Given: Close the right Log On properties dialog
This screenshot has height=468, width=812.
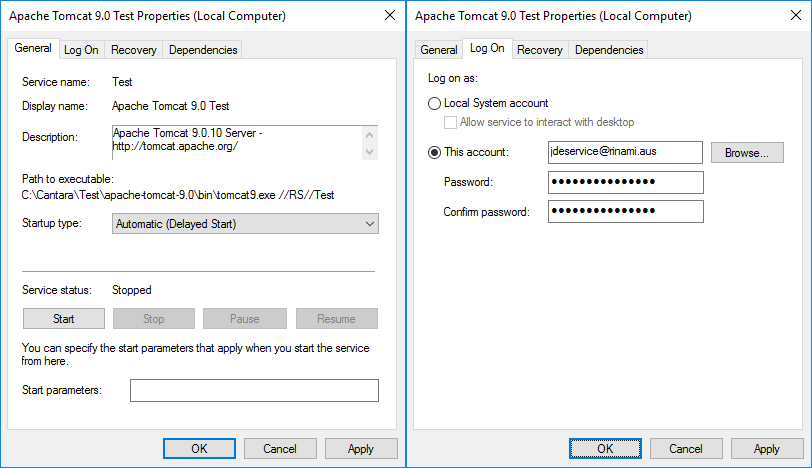Looking at the screenshot, I should (x=794, y=16).
